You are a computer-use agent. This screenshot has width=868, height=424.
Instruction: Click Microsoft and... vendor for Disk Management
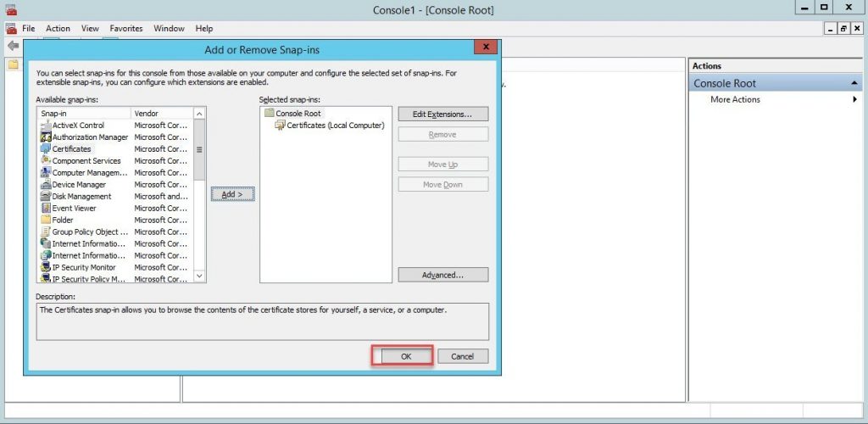click(161, 197)
